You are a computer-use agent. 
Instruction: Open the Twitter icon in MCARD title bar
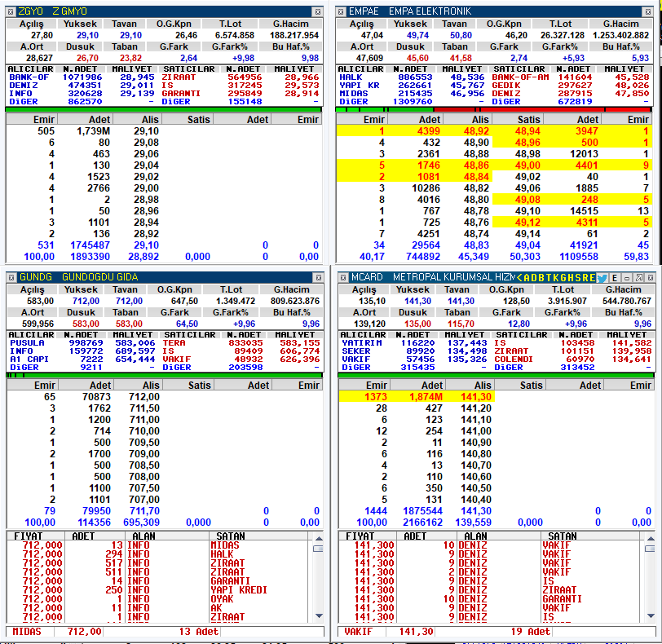(602, 278)
